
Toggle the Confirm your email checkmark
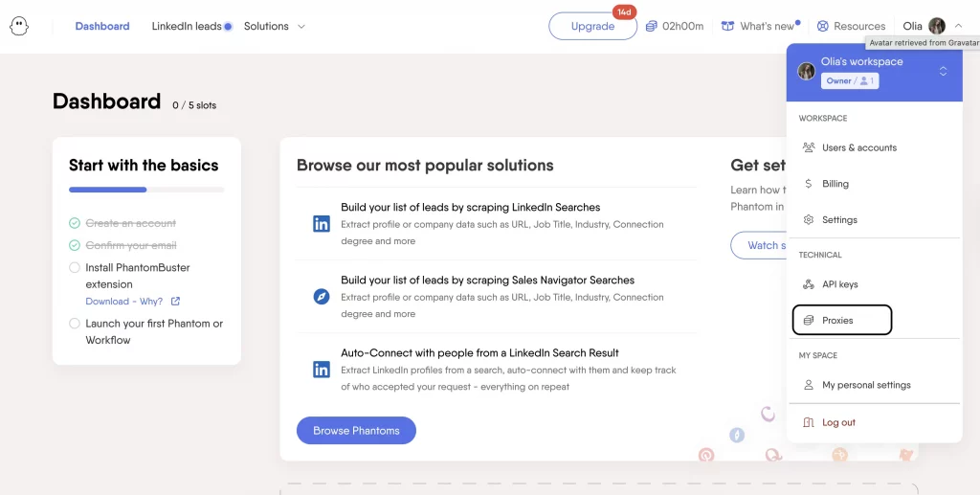[x=75, y=245]
